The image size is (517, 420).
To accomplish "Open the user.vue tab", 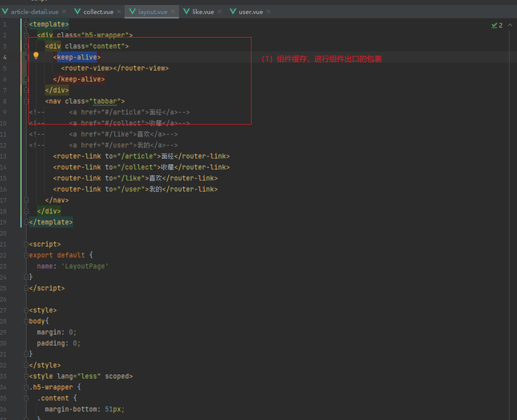I will (251, 12).
